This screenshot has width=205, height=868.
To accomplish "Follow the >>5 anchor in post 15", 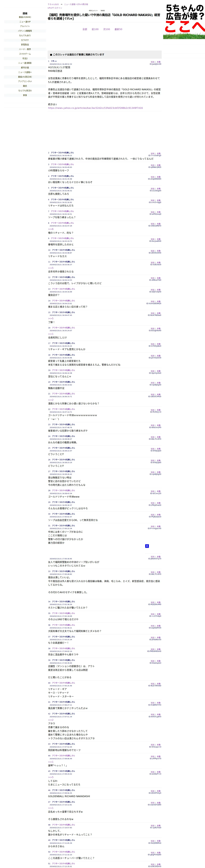I will [51, 318].
